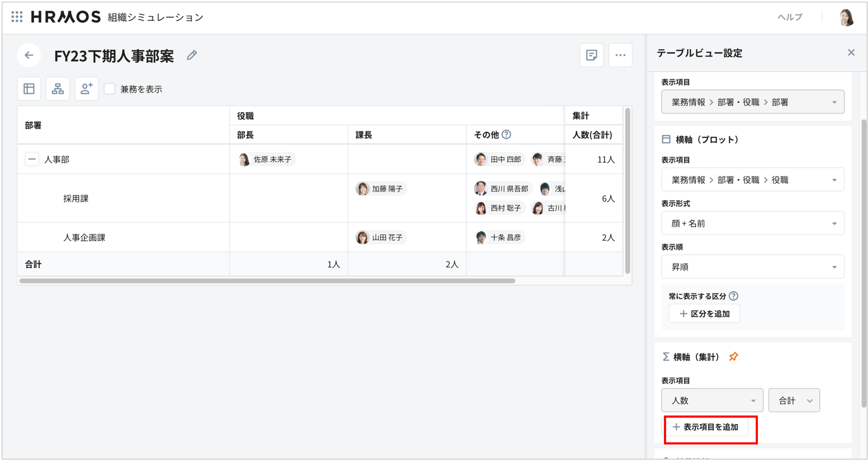Open the three-dots more options menu

[620, 55]
